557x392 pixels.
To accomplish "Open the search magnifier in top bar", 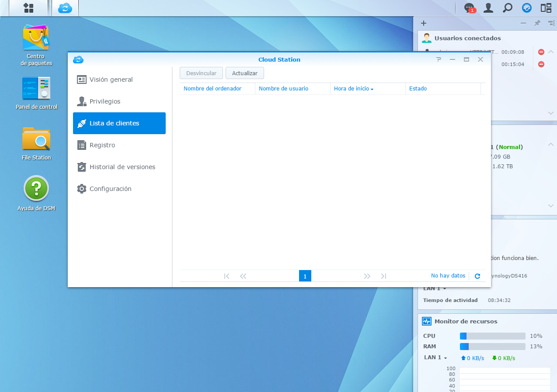I will 508,8.
